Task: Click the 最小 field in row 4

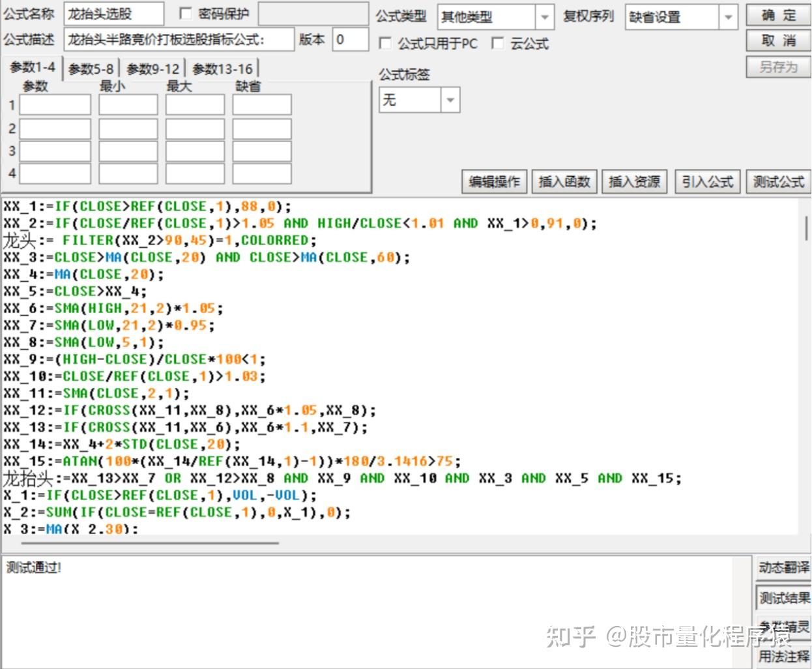Action: 128,174
